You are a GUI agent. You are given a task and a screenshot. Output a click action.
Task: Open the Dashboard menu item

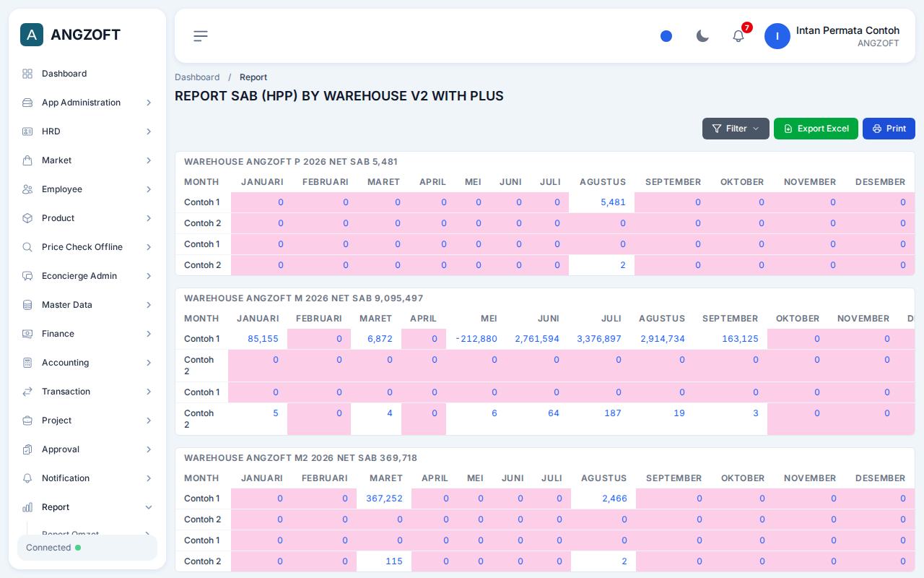87,74
